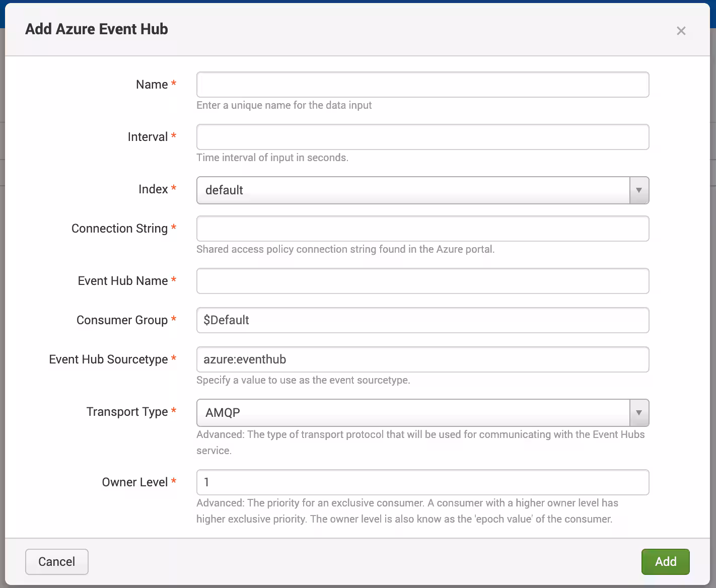Close the Add Azure Event Hub dialog

681,31
